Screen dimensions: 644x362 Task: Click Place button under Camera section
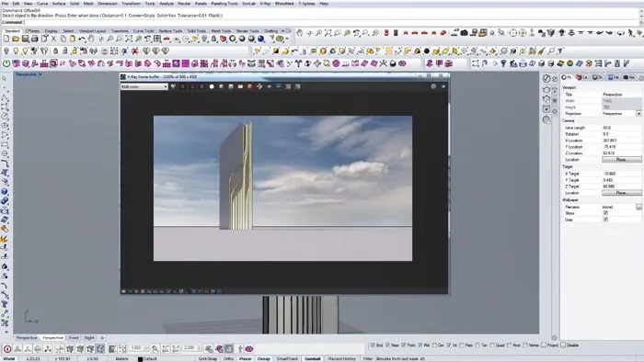click(621, 160)
